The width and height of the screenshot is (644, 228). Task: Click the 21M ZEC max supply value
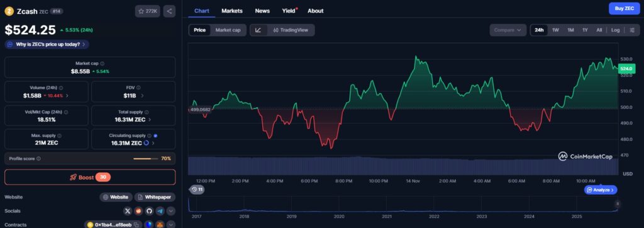click(47, 143)
